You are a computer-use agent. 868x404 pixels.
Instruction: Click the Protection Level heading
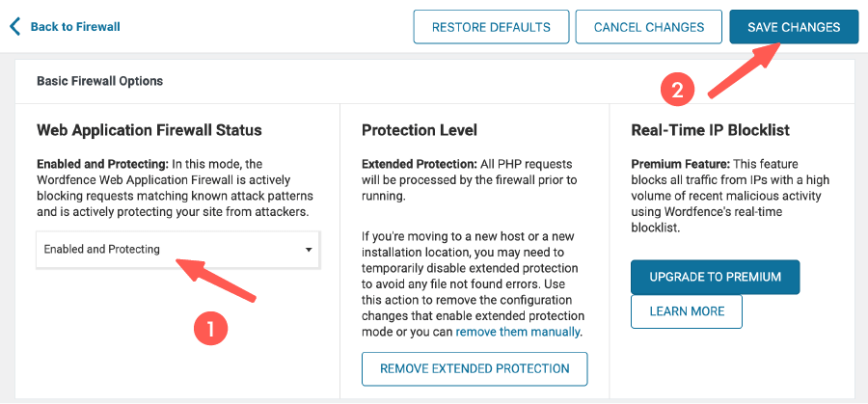pyautogui.click(x=420, y=130)
